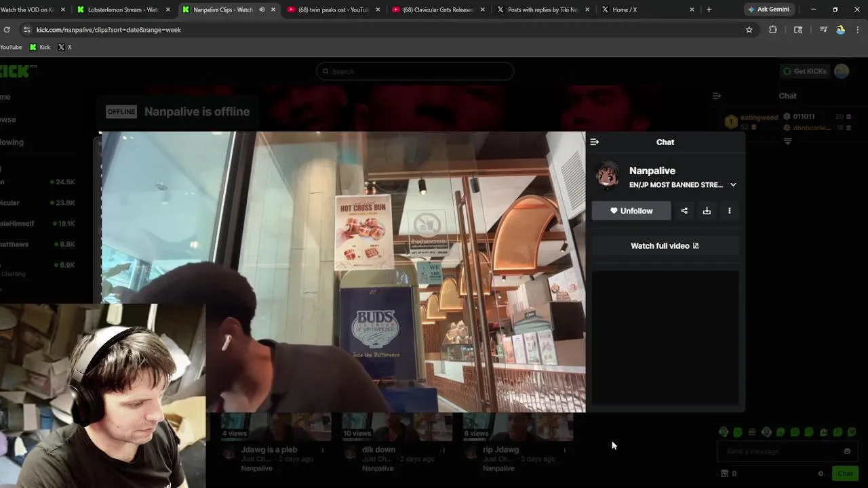
Task: Click the Send a message field
Action: point(780,451)
